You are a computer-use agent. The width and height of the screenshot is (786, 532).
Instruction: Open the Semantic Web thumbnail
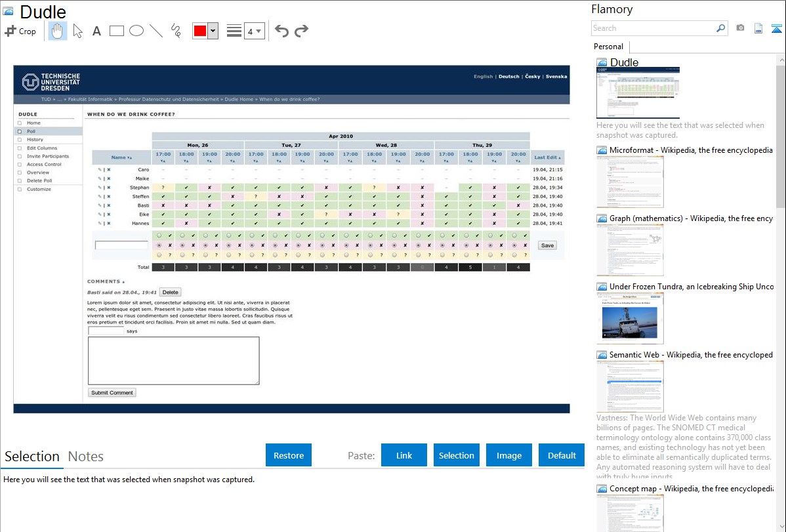click(630, 386)
